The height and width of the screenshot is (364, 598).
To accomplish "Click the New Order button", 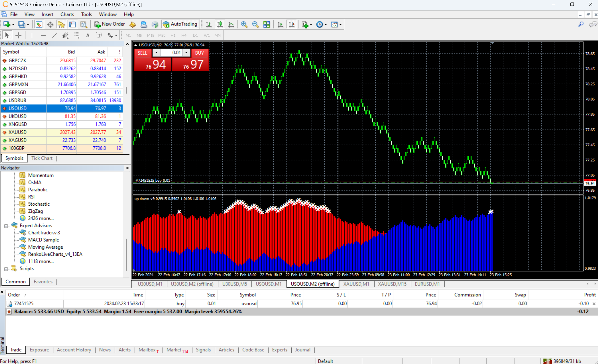I will tap(110, 24).
